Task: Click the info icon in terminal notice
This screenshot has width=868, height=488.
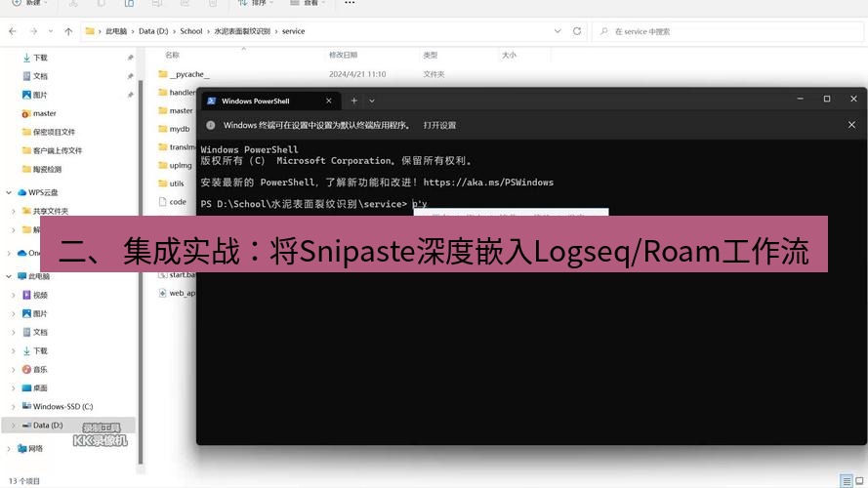Action: click(x=210, y=125)
